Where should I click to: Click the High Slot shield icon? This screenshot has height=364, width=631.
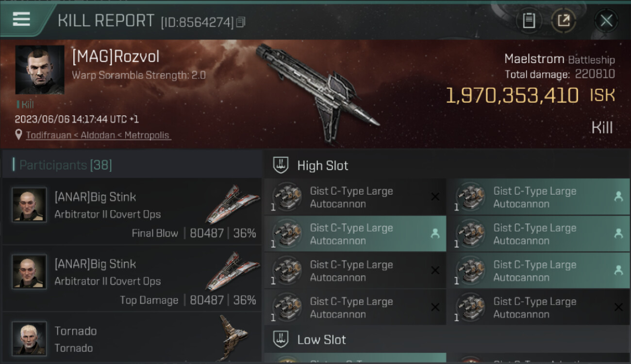[281, 165]
